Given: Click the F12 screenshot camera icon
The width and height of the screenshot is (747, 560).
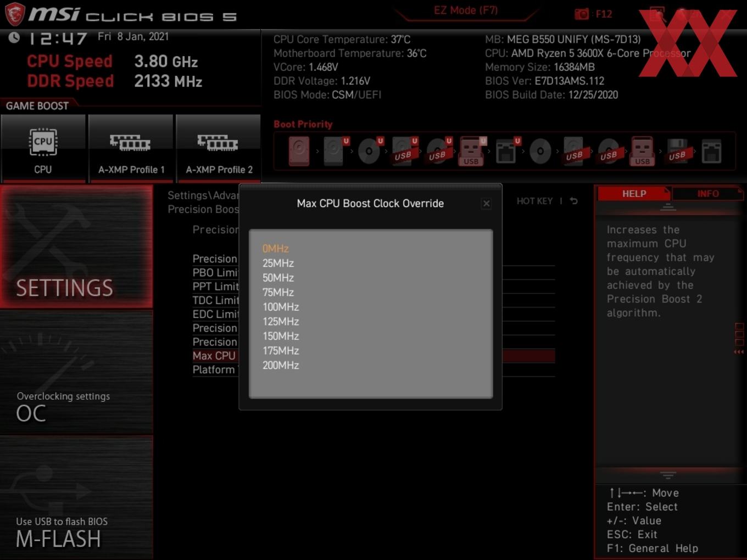Looking at the screenshot, I should tap(582, 14).
